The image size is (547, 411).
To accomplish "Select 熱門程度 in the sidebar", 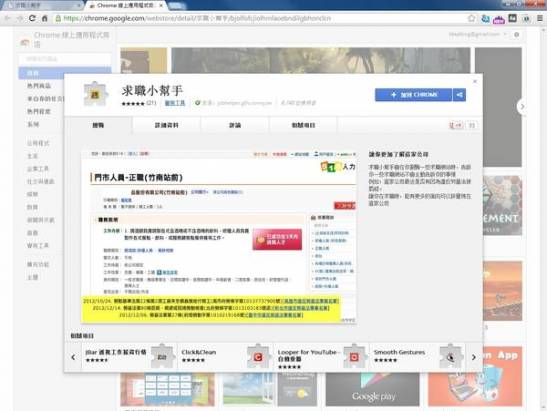I will (39, 112).
